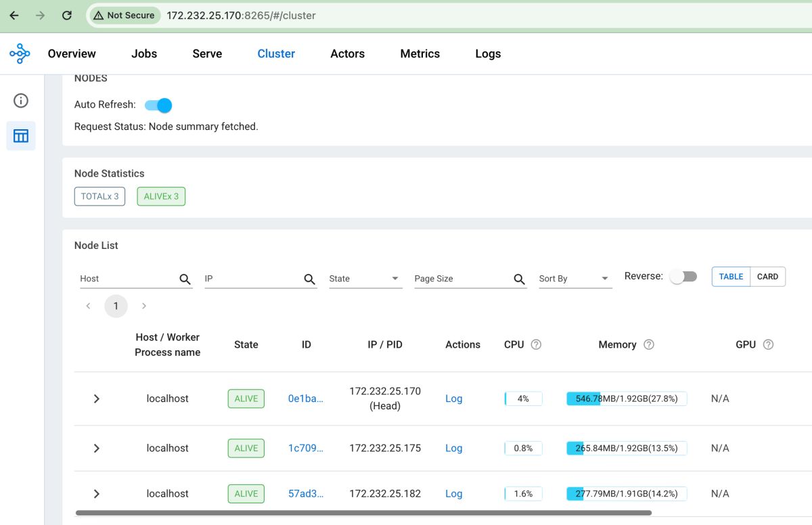
Task: Click the browser back arrow
Action: pyautogui.click(x=14, y=15)
